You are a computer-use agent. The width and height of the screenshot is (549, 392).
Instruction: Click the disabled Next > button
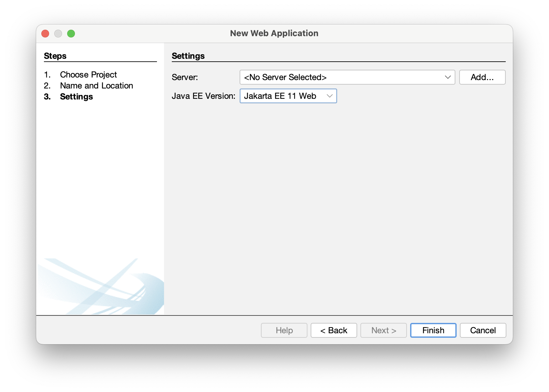(x=383, y=330)
